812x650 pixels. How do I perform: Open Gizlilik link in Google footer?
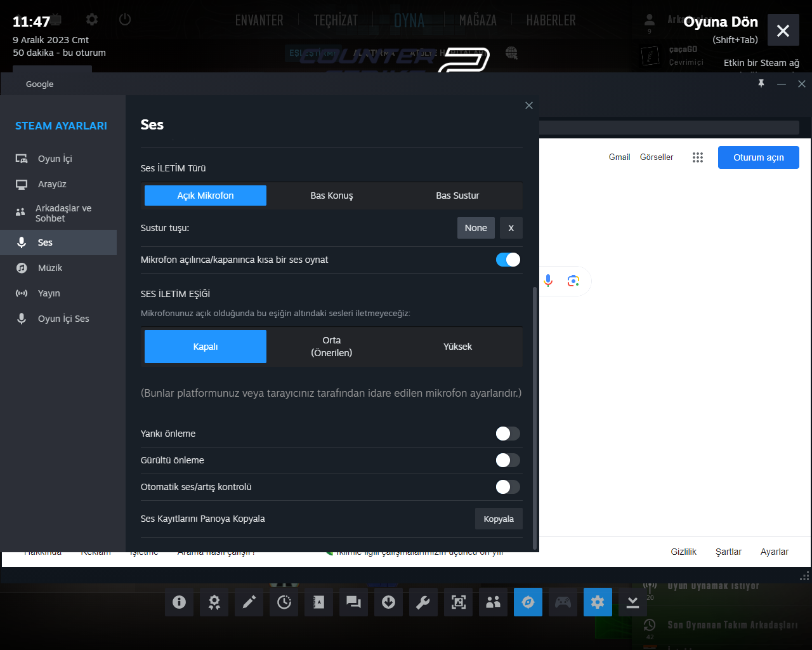684,552
